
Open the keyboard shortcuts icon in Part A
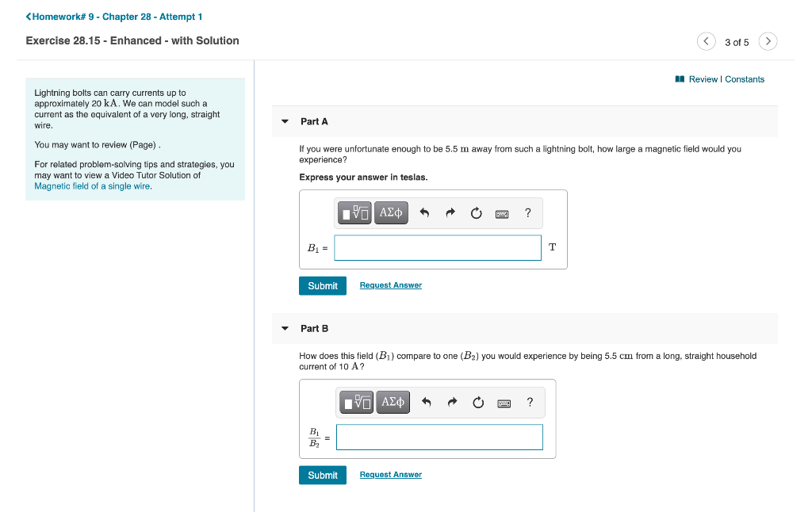502,212
